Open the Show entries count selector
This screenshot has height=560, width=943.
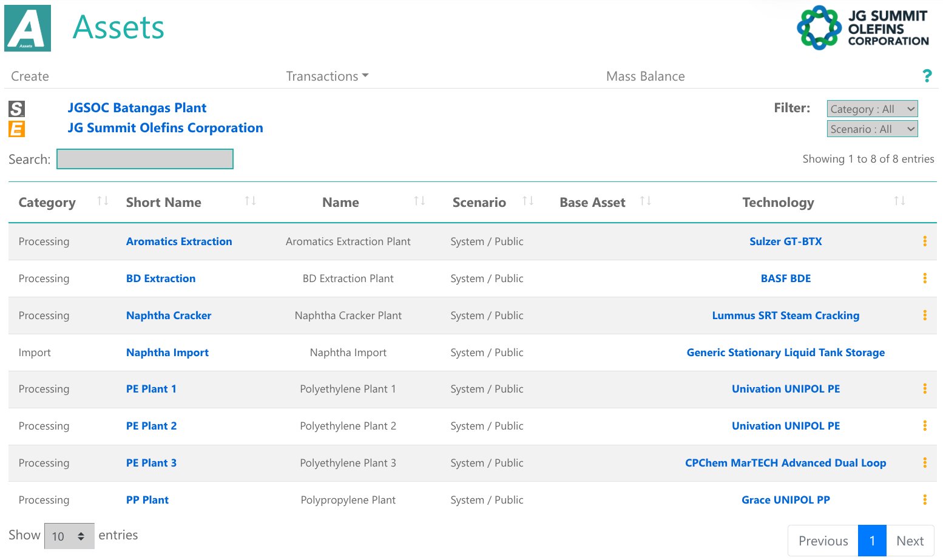(69, 536)
